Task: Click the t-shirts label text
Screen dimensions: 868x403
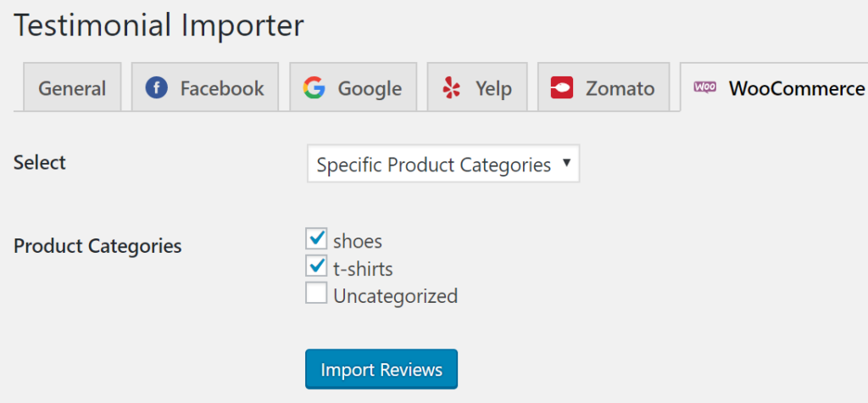Action: (363, 270)
